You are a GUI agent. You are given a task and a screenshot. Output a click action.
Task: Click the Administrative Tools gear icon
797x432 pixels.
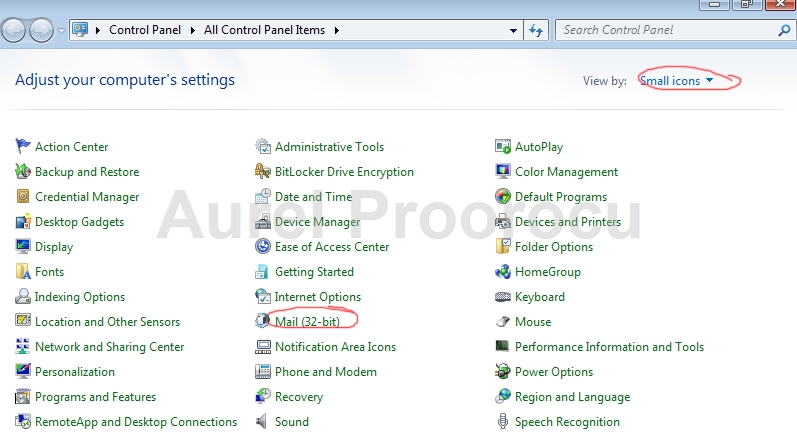coord(263,146)
